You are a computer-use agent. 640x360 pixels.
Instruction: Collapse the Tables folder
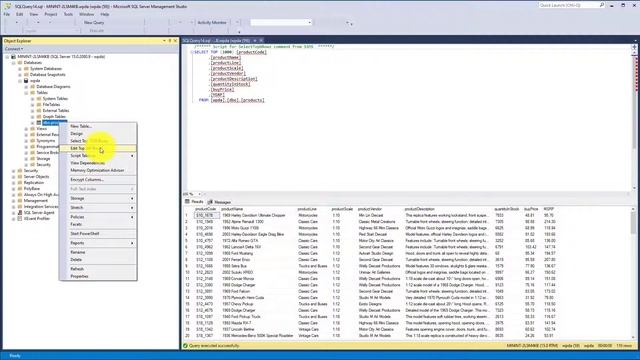coord(26,93)
